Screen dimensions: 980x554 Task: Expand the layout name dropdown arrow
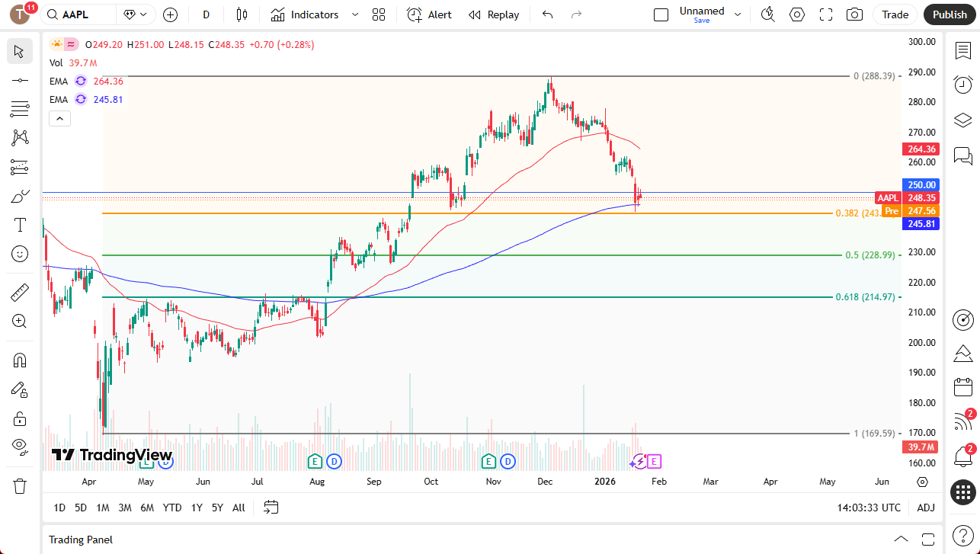(x=737, y=14)
